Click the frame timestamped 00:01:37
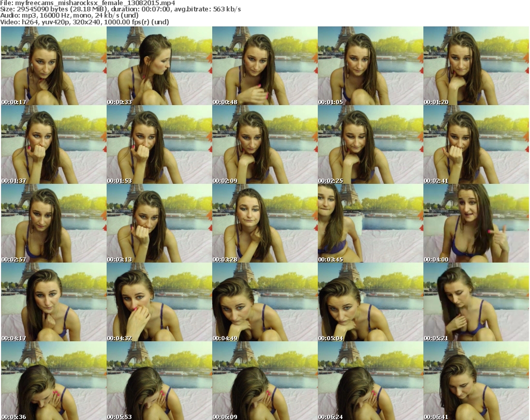Screen dimensions: 530x420 point(54,144)
